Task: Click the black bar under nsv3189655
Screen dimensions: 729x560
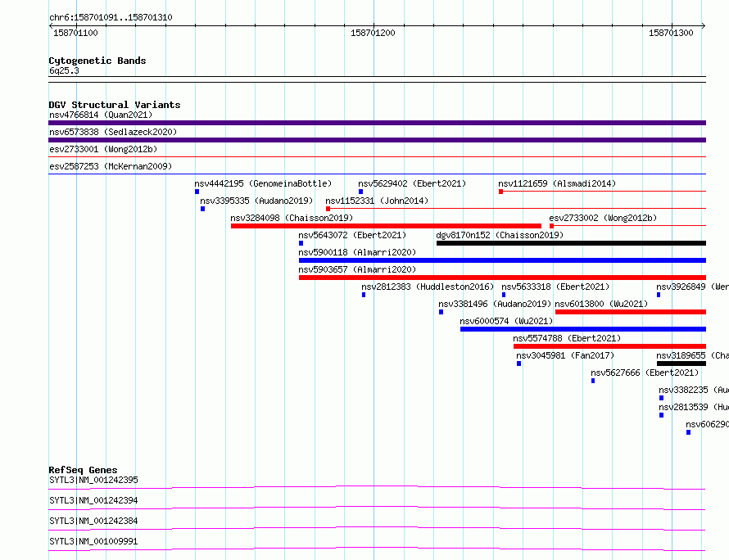Action: coord(681,364)
